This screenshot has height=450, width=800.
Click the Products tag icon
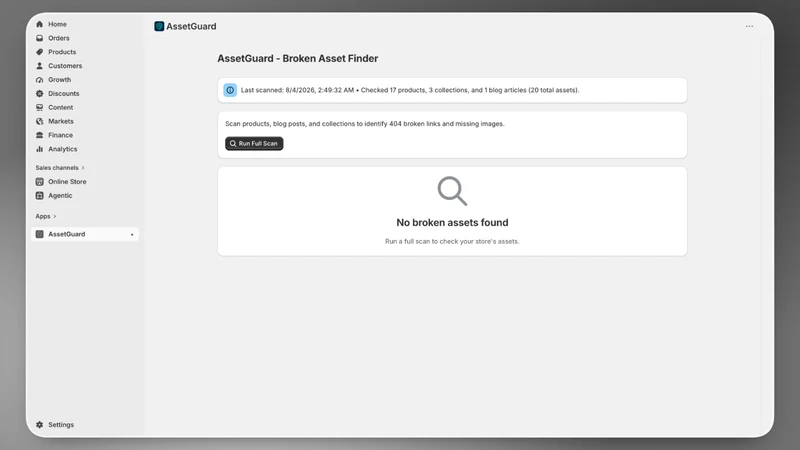39,52
